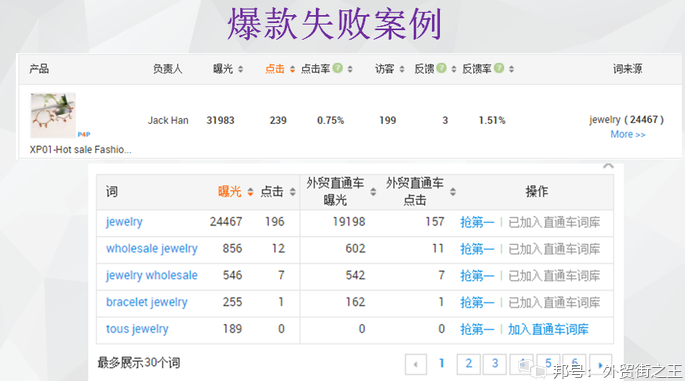Select page 1 in pagination
The image size is (685, 381).
coord(441,363)
